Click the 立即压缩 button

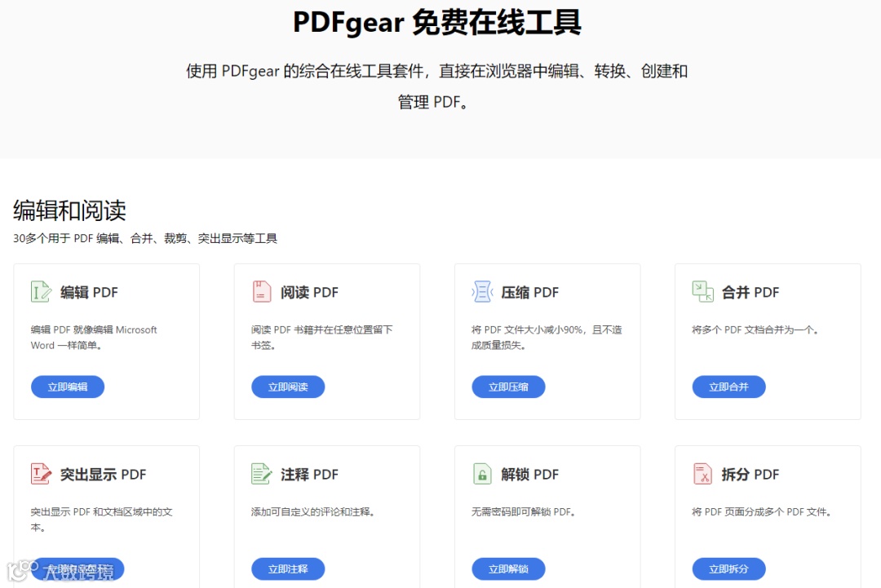coord(508,387)
